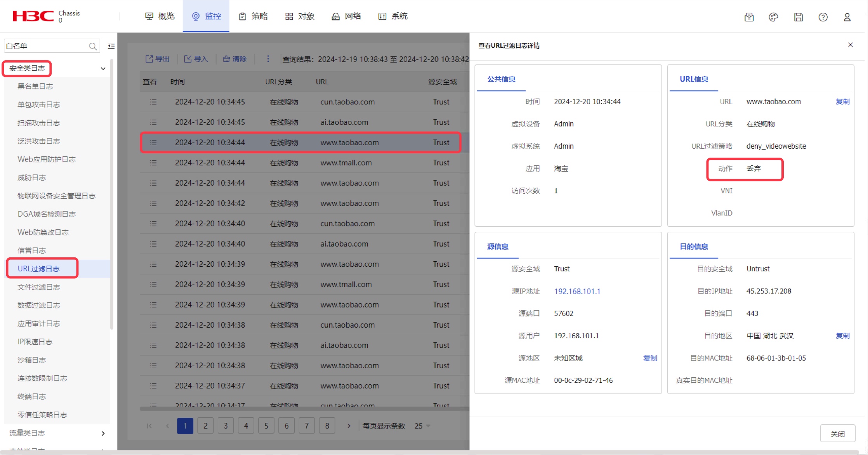Go to page 5
The height and width of the screenshot is (455, 868).
(266, 426)
